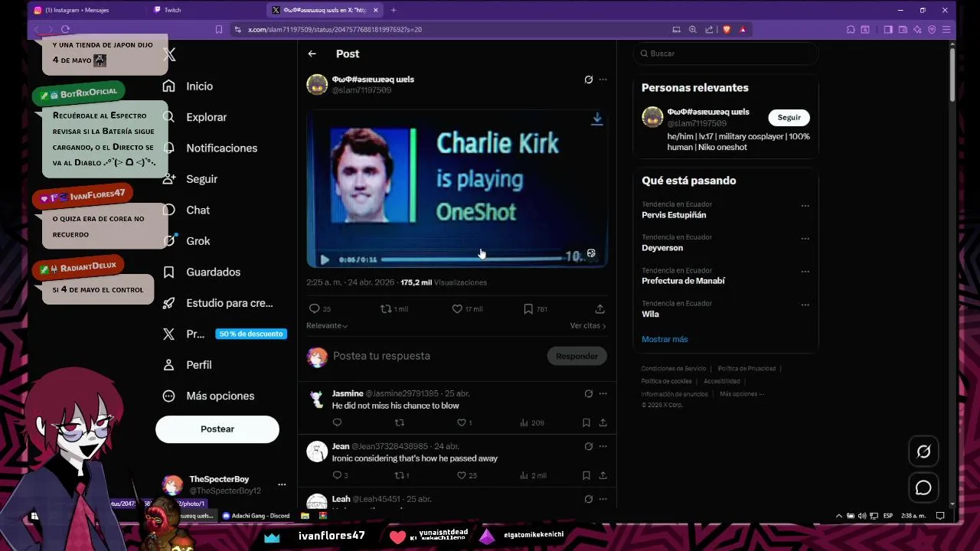This screenshot has height=551, width=980.
Task: View the 209 views stats on Jasmine's reply
Action: tap(531, 422)
